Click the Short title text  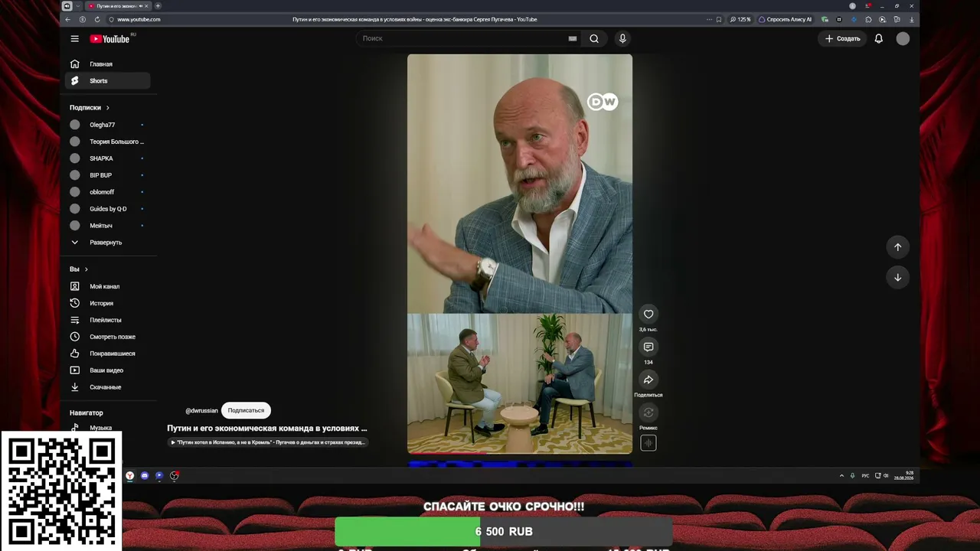click(x=267, y=429)
